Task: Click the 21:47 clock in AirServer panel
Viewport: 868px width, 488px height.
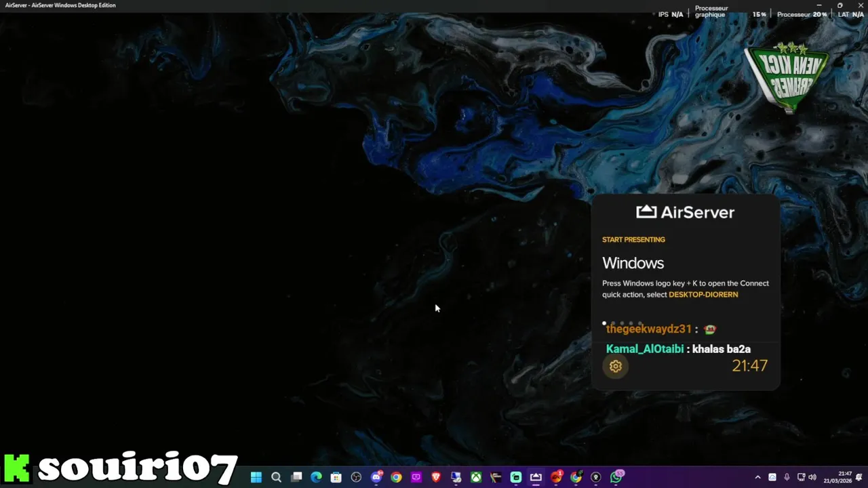Action: tap(749, 366)
